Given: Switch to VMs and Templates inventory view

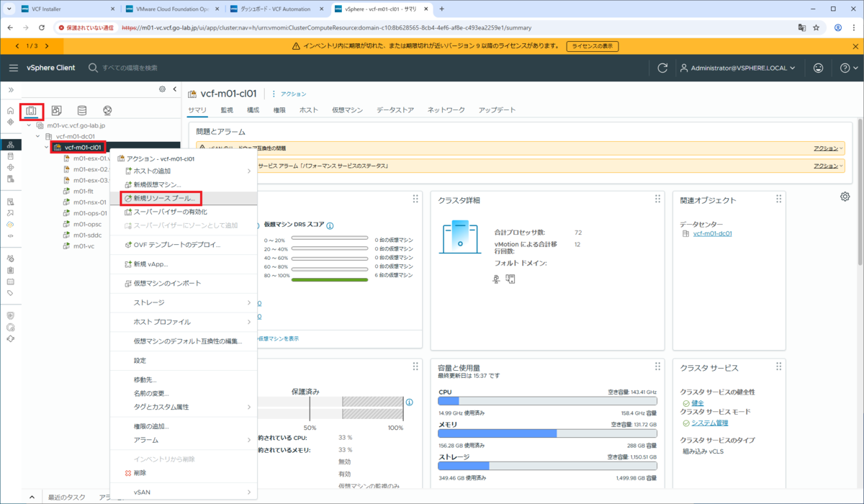Looking at the screenshot, I should tap(56, 111).
